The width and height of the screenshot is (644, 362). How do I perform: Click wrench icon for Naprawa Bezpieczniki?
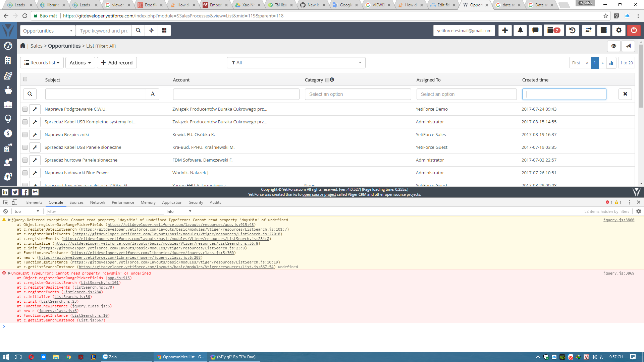35,135
